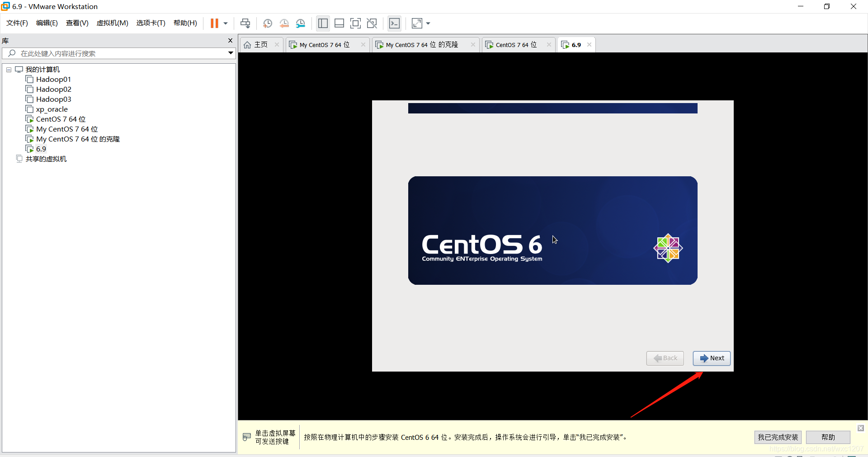Click the CentOS logo emblem
Screen dimensions: 868x457
coord(668,248)
